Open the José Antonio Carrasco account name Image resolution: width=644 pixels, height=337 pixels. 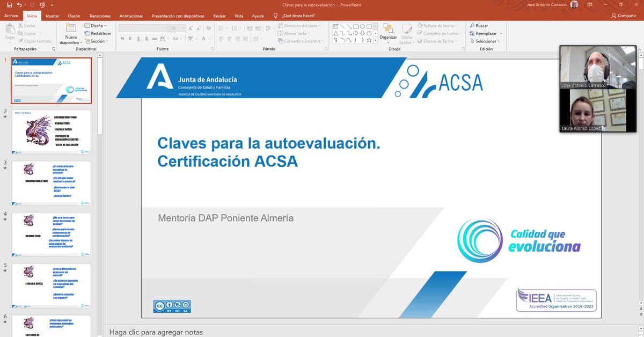[x=548, y=5]
